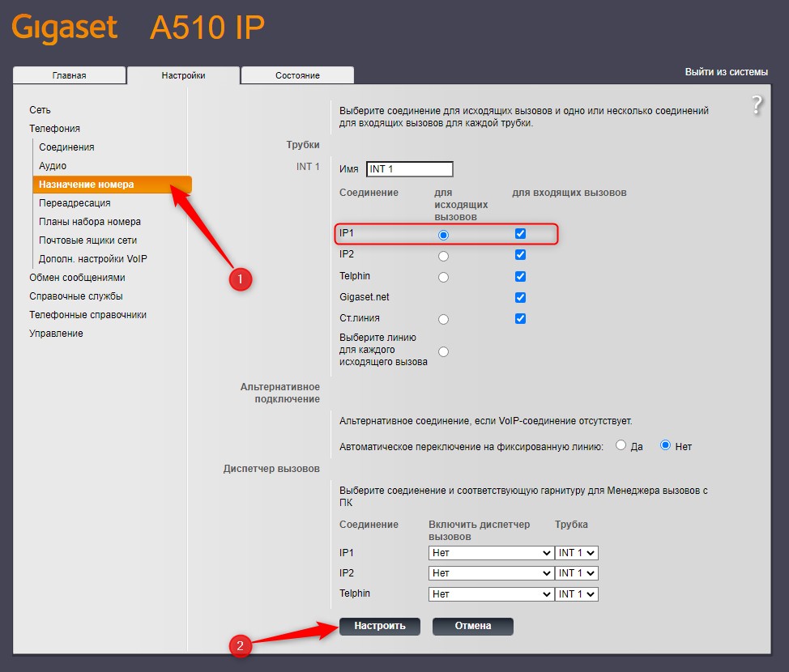
Task: Open Планы набора номера item
Action: point(90,221)
